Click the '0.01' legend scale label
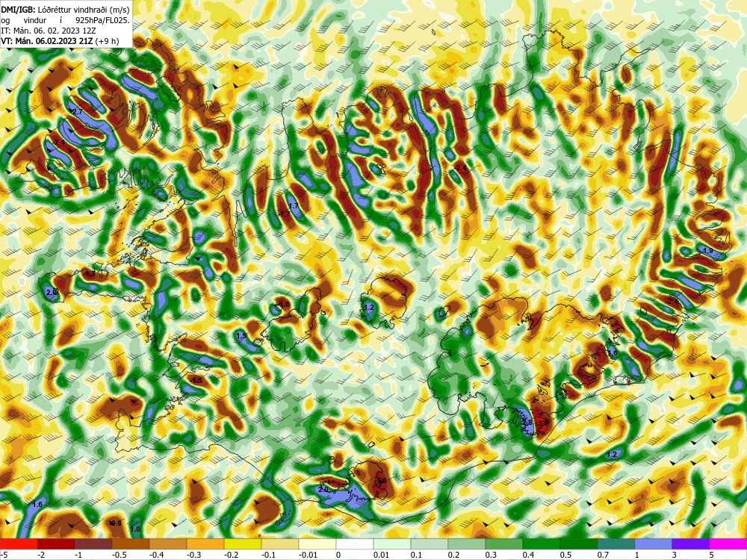747x560 pixels. pos(381,554)
